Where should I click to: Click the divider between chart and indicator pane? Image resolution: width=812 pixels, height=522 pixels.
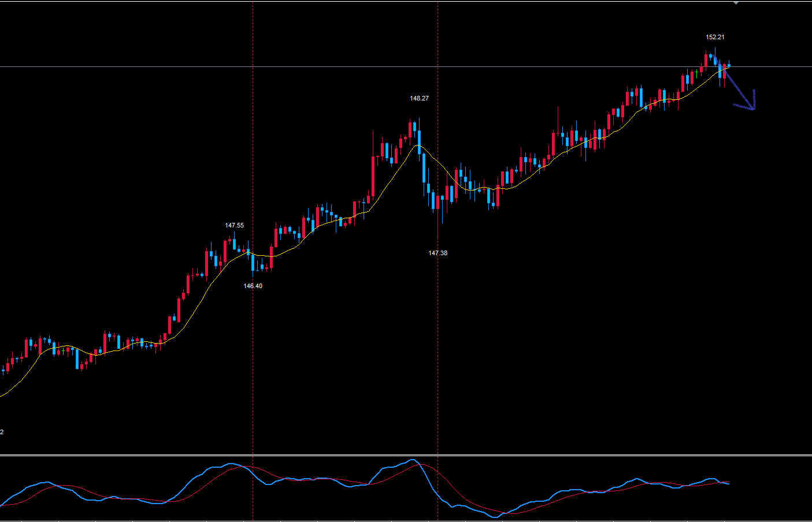click(x=405, y=455)
